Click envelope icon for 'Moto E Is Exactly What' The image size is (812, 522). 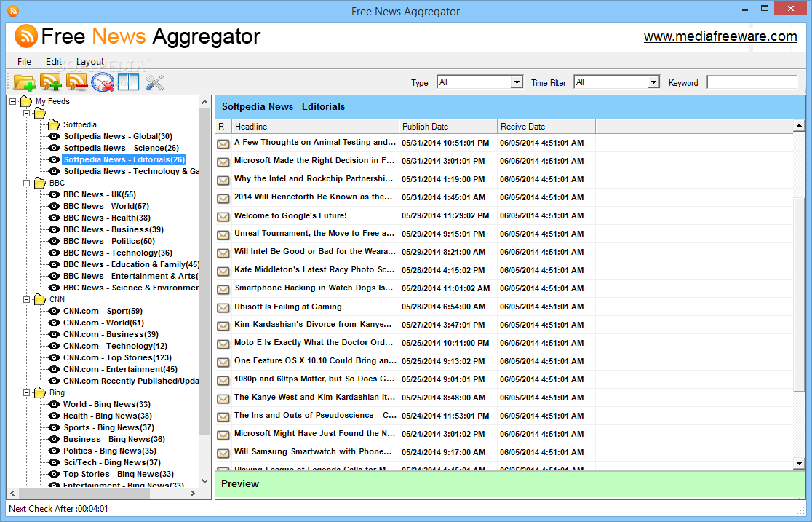pos(223,344)
